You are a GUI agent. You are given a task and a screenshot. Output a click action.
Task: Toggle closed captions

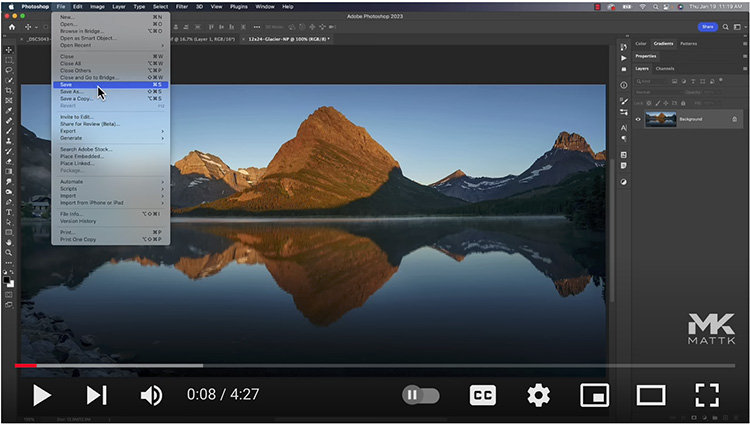(483, 395)
